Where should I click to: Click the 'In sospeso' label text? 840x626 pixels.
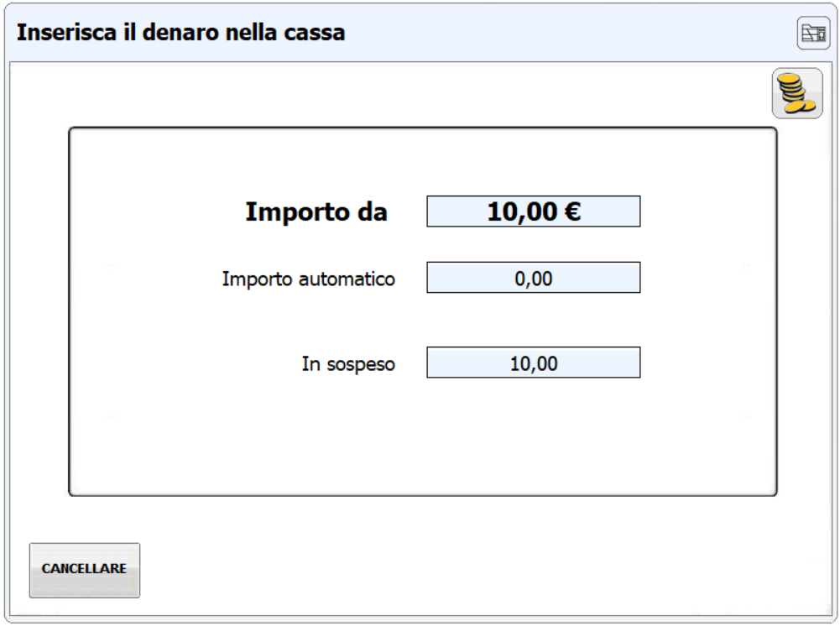348,364
